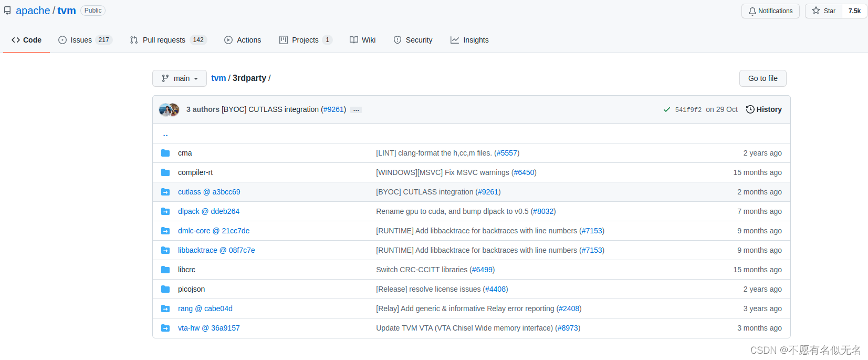Expand the commit message ellipsis button
Screen dimensions: 868x360
[x=356, y=110]
